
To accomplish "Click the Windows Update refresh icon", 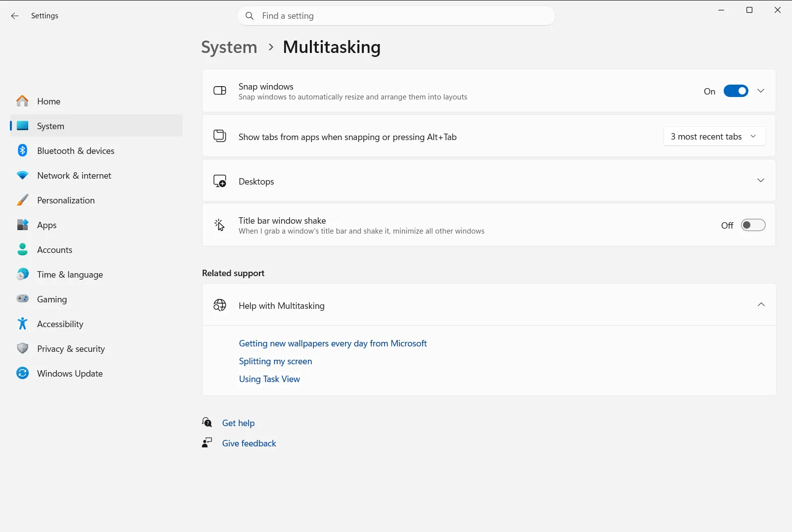I will 22,373.
